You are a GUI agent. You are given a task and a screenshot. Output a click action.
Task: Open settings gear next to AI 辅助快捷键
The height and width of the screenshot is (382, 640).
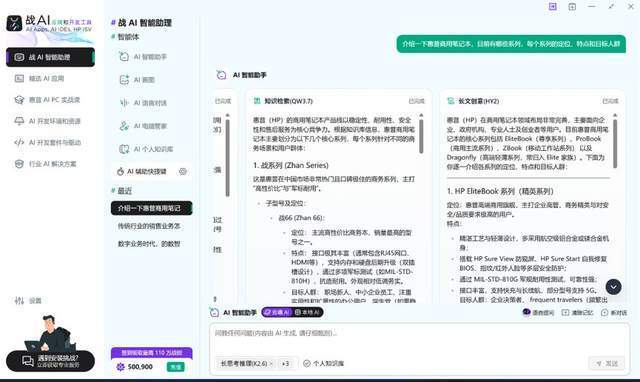183,172
